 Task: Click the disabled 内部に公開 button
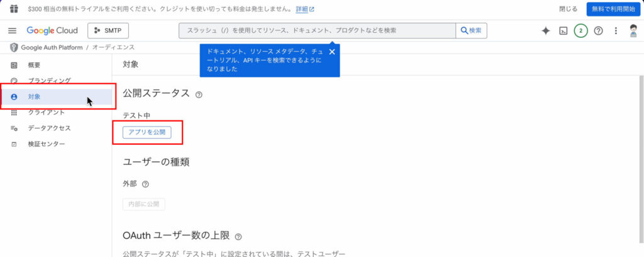pyautogui.click(x=144, y=204)
